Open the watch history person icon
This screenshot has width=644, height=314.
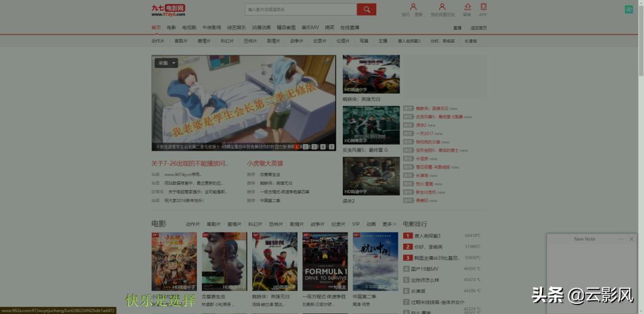coord(442,7)
